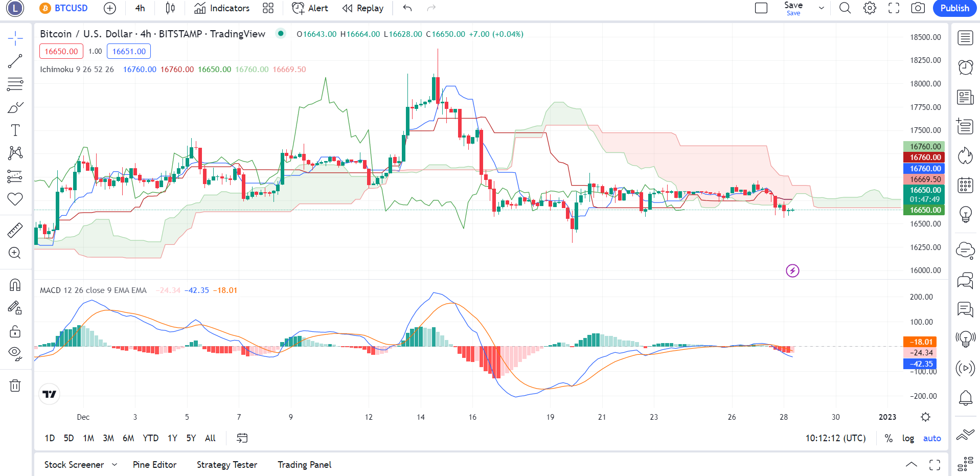The image size is (980, 476).
Task: Open the alerts alarm clock panel
Action: [965, 67]
